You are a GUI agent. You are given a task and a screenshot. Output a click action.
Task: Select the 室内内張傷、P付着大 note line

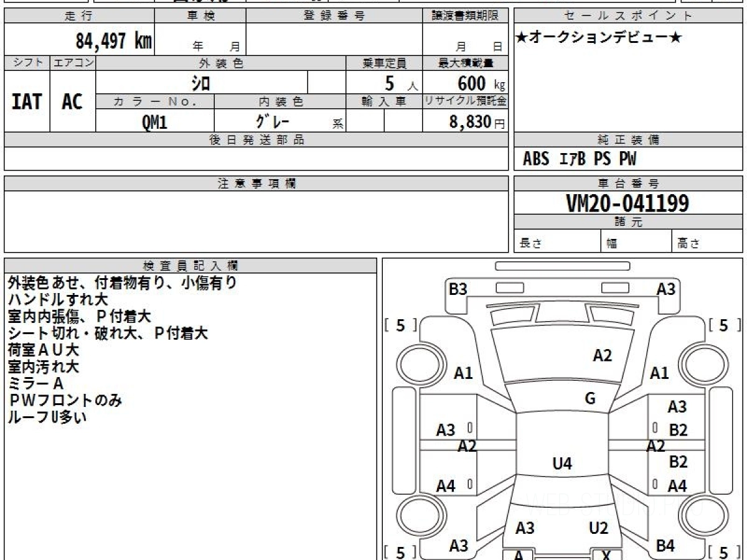tap(79, 317)
